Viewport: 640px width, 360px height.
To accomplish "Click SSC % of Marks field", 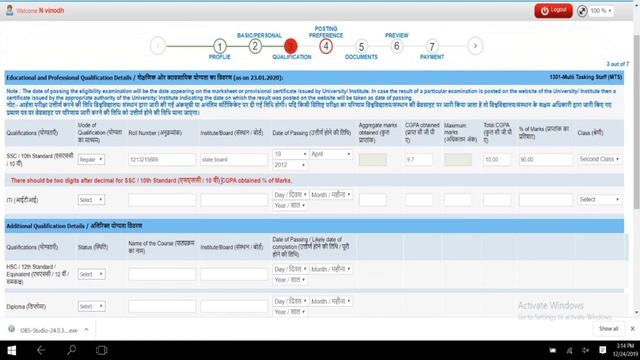I will point(546,160).
